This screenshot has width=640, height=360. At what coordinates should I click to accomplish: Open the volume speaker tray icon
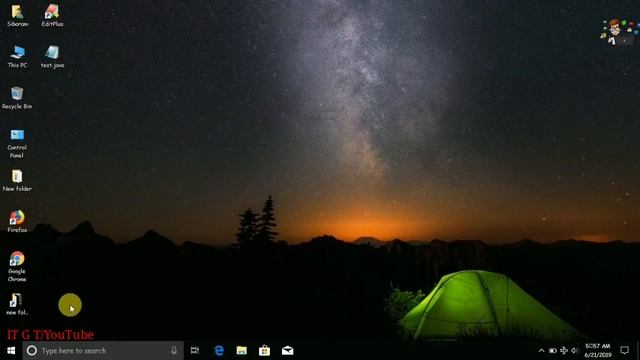point(575,351)
